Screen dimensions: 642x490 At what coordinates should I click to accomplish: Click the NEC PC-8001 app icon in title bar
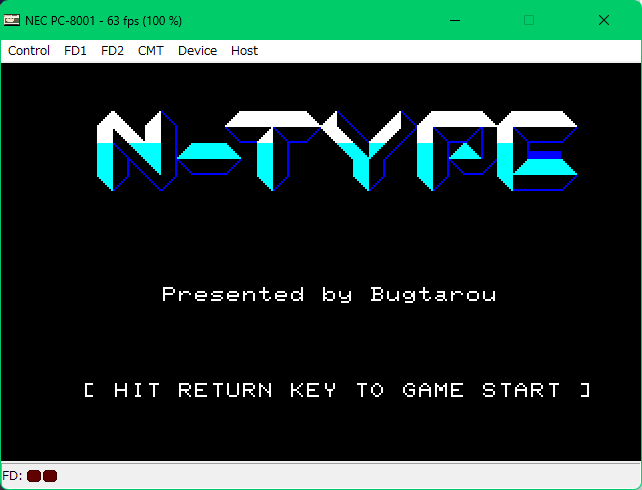pyautogui.click(x=12, y=20)
